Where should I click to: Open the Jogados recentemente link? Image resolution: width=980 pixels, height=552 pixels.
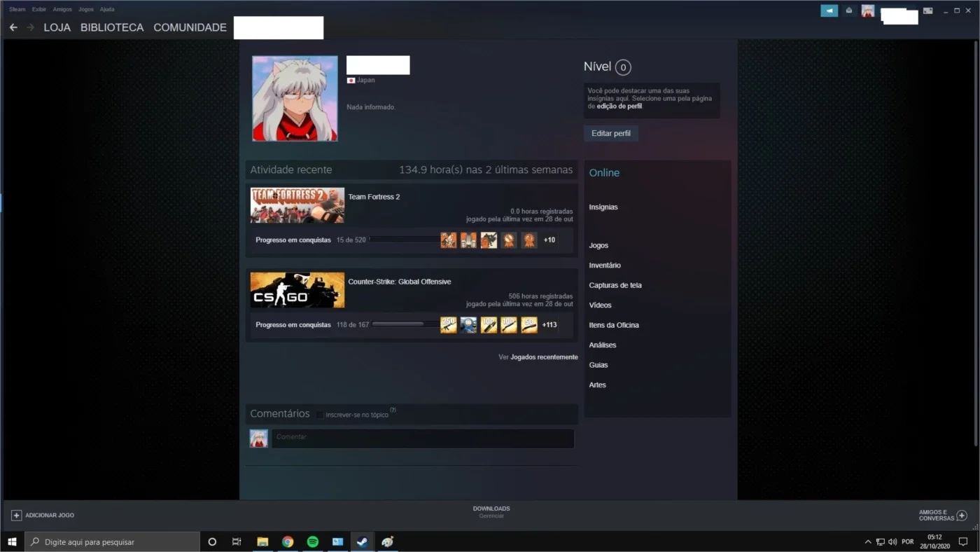click(x=544, y=357)
